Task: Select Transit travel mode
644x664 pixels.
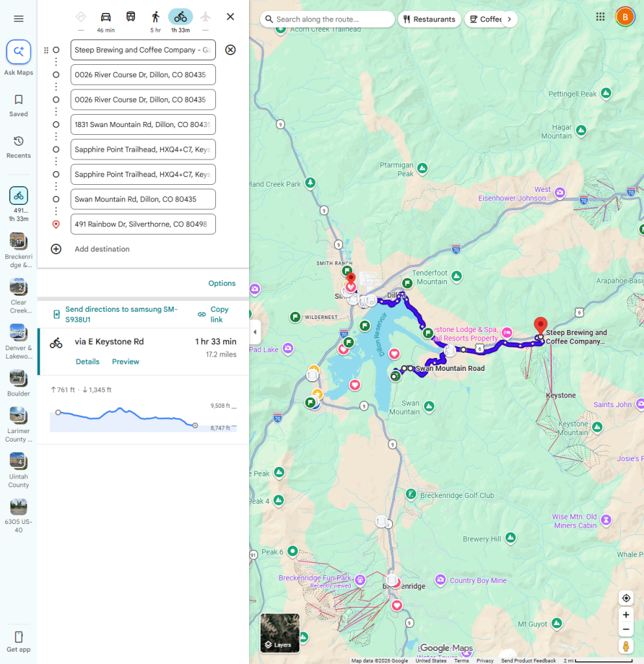Action: pos(131,17)
